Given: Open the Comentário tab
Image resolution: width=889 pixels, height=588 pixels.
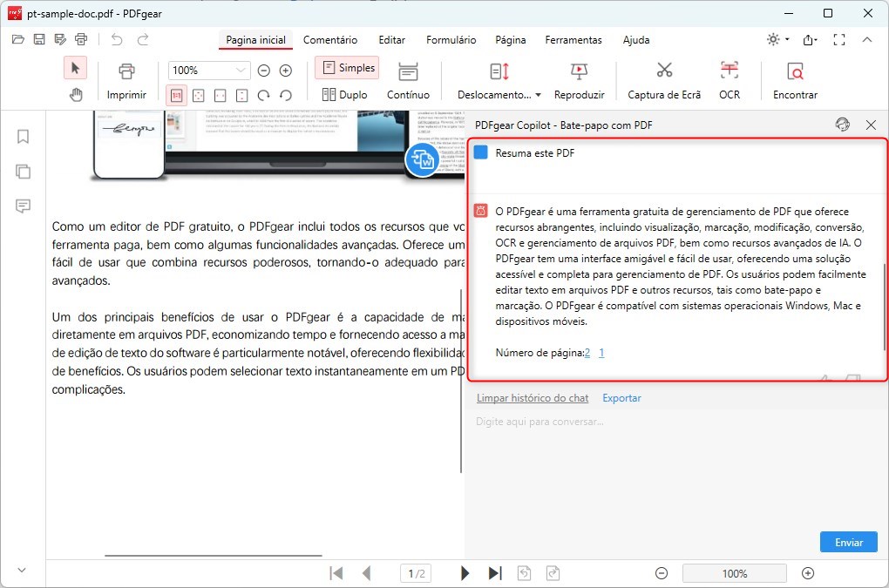Looking at the screenshot, I should (329, 40).
